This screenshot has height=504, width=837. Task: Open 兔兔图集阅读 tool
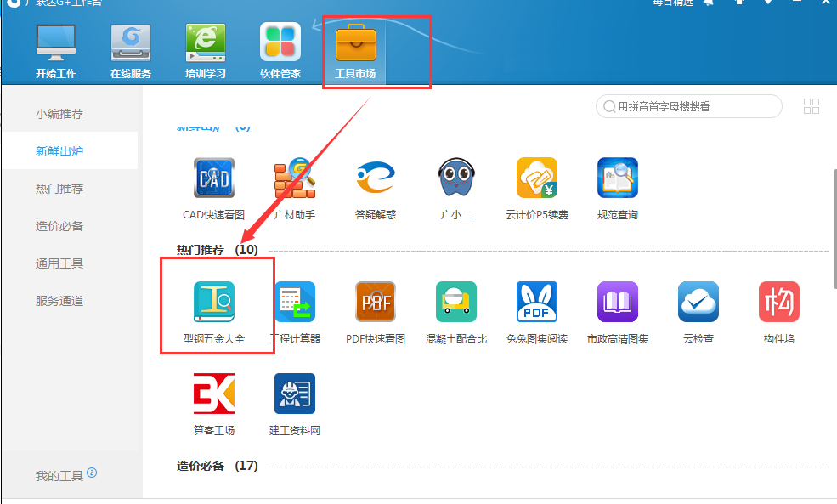(537, 313)
